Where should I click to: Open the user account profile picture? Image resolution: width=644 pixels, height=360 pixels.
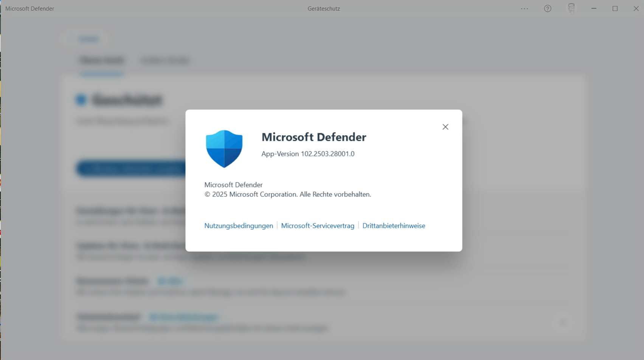[571, 8]
